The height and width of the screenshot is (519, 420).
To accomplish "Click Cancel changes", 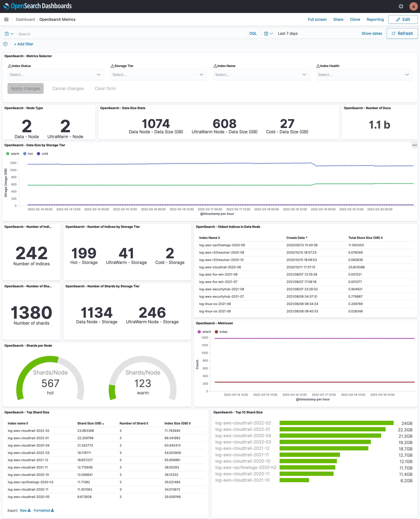I will coord(68,89).
